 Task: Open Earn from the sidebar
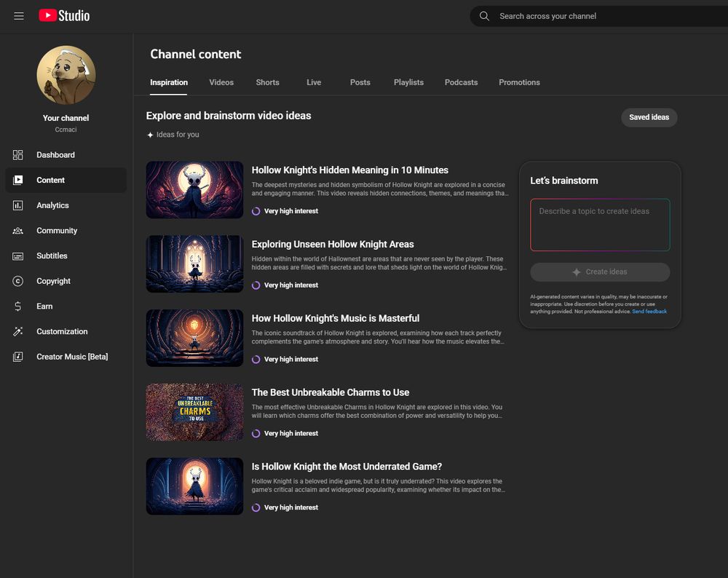pos(66,306)
